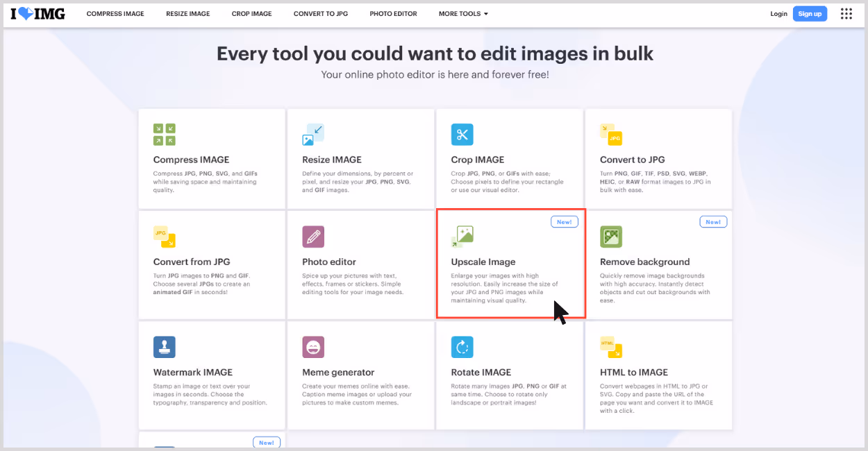
Task: Click the Watermark IMAGE description text
Action: pyautogui.click(x=210, y=394)
